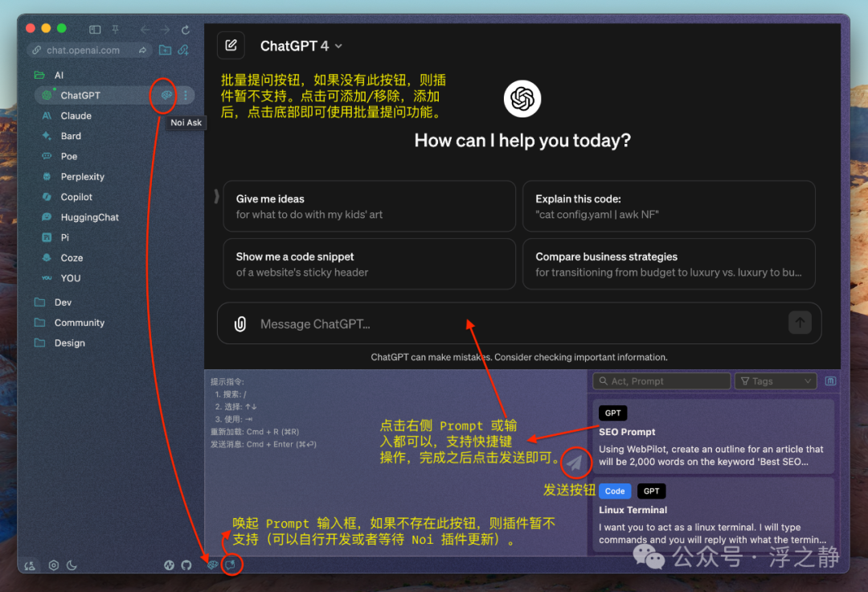Click the add link icon
The height and width of the screenshot is (592, 868).
183,50
